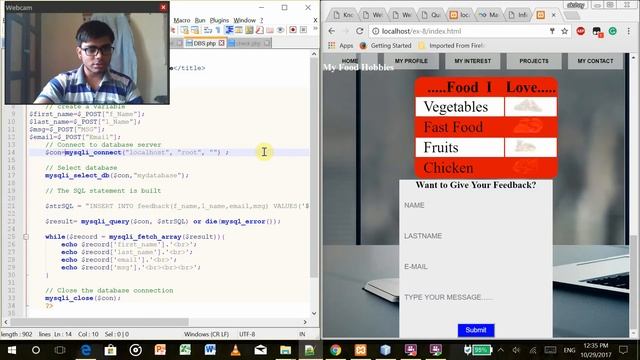Open the Microsoft Store taskbar icon

[110, 350]
